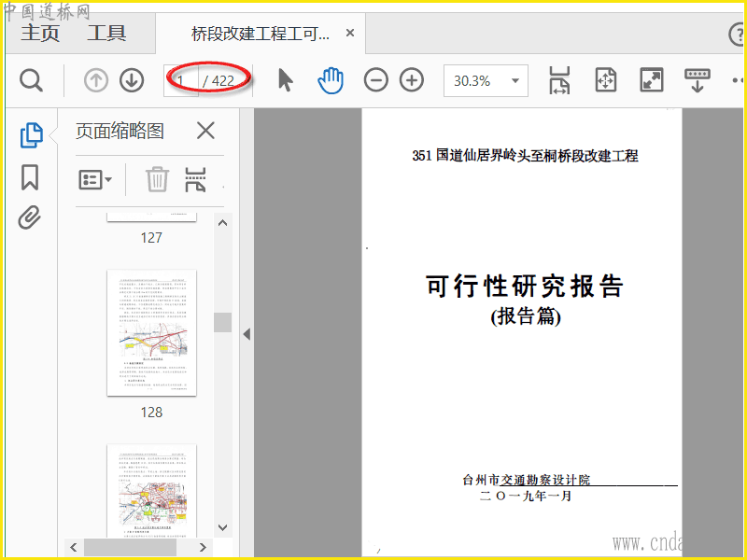Click the fit width scrolling icon
Viewport: 747px width, 560px height.
559,80
